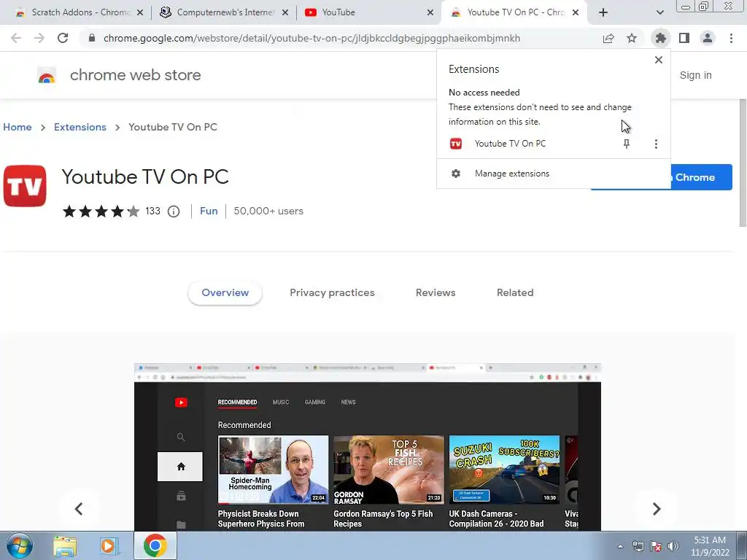Click the Extensions puzzle piece icon
This screenshot has width=747, height=560.
pyautogui.click(x=660, y=38)
